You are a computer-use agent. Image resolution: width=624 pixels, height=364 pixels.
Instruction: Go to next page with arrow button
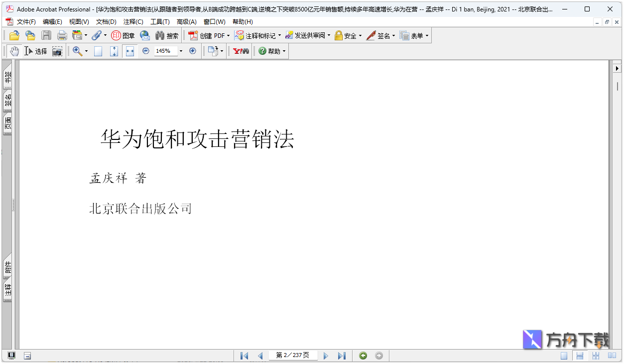coord(326,355)
